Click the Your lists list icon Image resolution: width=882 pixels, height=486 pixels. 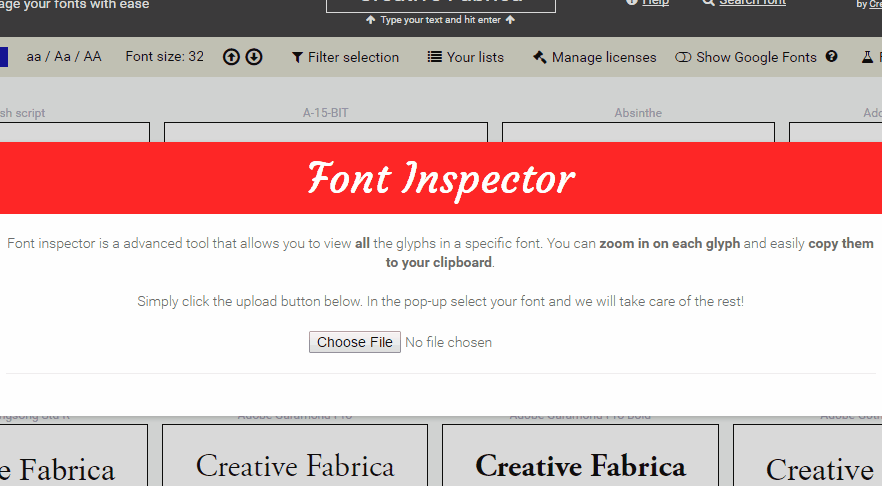click(434, 57)
